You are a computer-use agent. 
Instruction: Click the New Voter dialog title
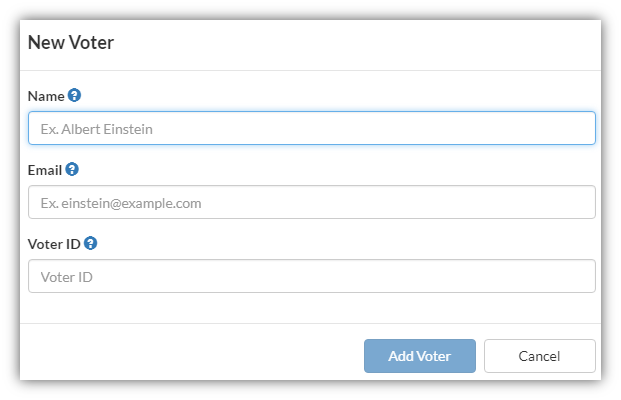[71, 42]
